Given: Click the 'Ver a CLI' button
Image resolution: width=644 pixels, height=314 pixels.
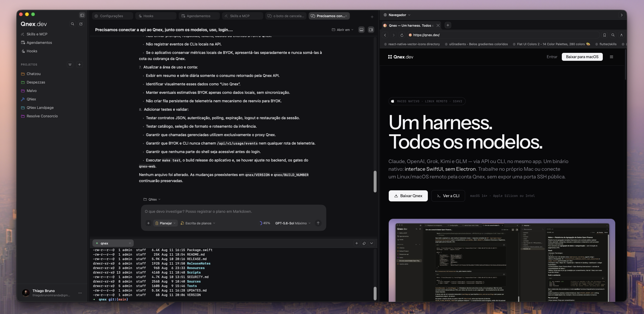Looking at the screenshot, I should 448,196.
